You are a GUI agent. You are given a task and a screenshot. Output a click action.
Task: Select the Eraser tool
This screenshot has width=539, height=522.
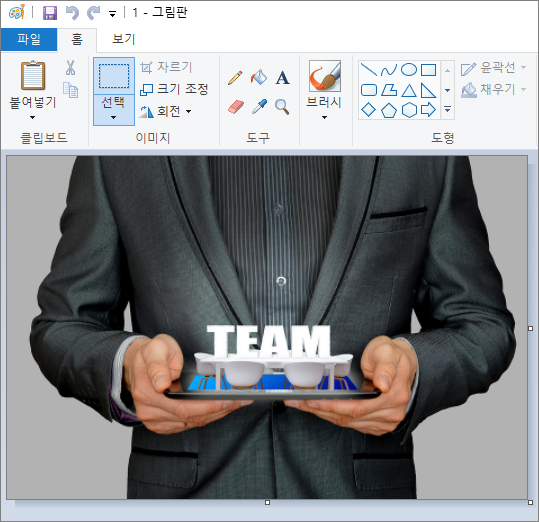click(x=236, y=107)
